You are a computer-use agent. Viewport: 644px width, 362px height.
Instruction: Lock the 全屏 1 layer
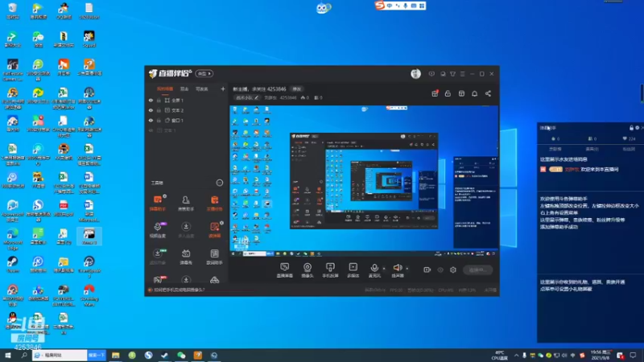tap(159, 100)
